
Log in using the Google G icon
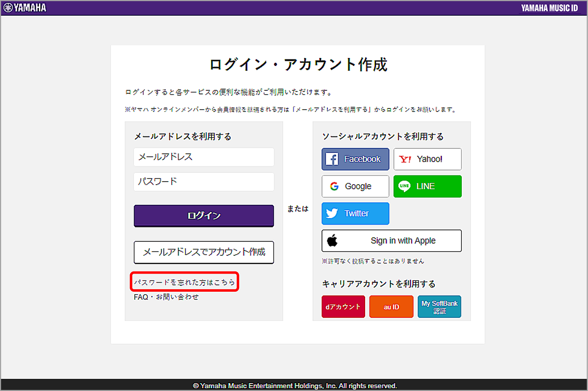click(335, 187)
